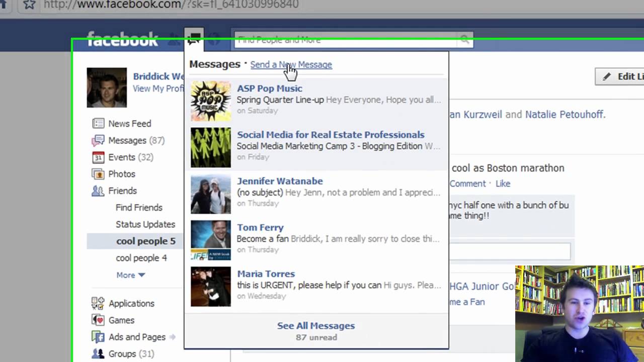Click the News Feed icon in the sidebar
This screenshot has width=644, height=362.
click(x=98, y=124)
